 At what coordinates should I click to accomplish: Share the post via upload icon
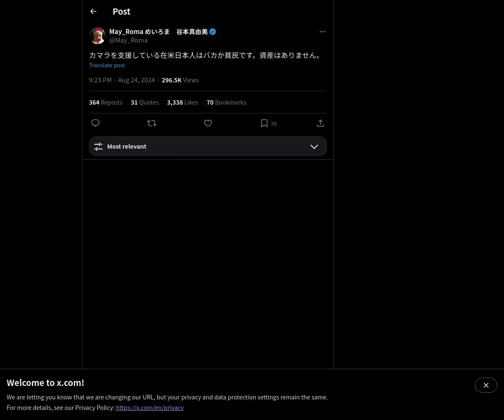coord(320,123)
